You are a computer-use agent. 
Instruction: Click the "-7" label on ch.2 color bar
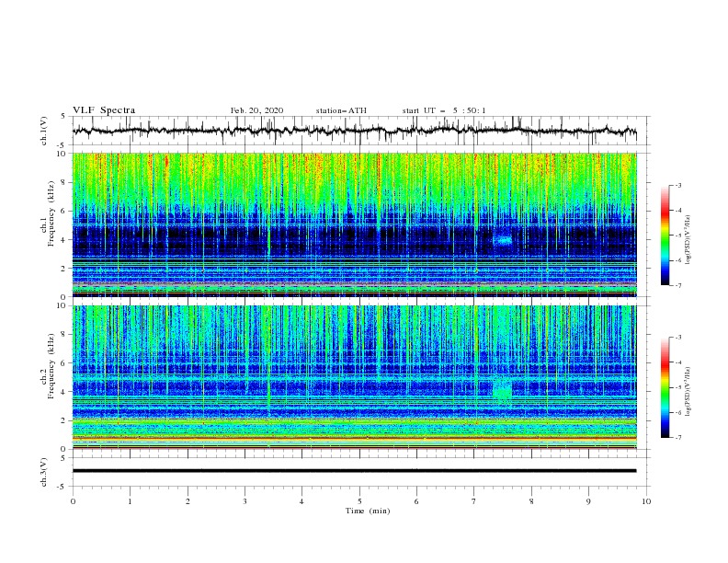[x=678, y=438]
